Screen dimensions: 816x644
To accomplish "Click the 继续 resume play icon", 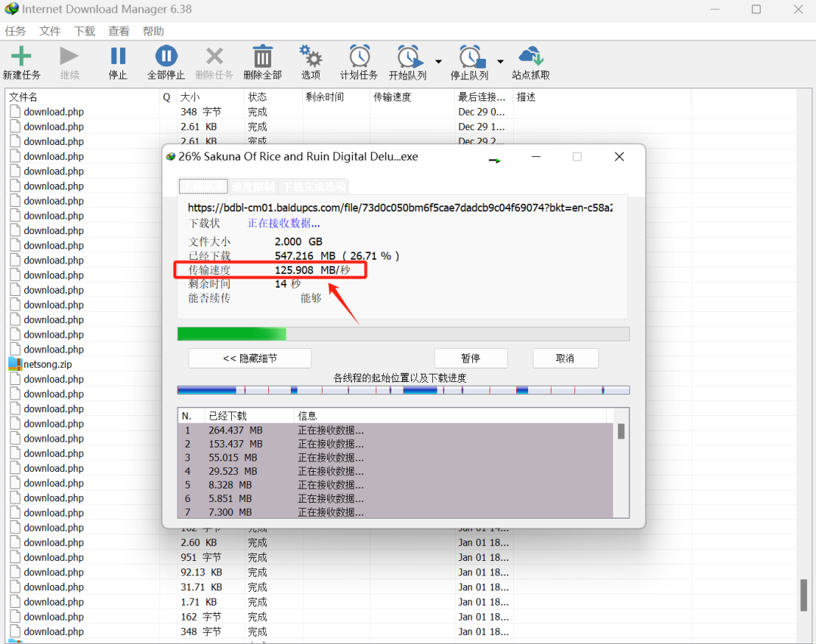I will tap(69, 56).
